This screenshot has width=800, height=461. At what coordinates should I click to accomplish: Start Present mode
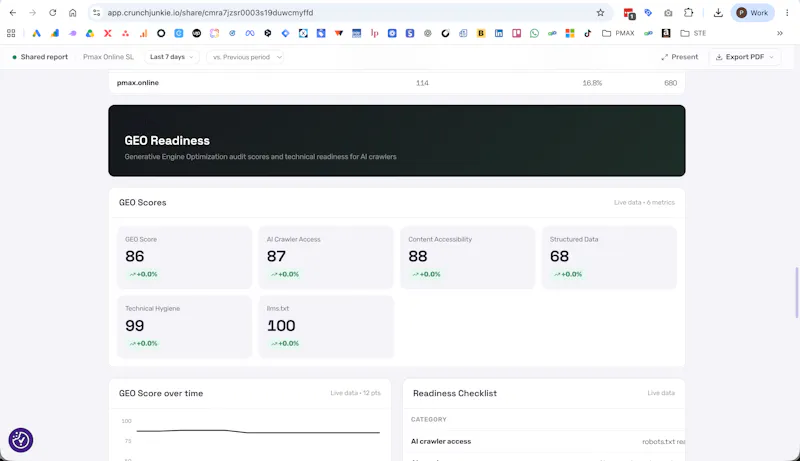pyautogui.click(x=680, y=57)
